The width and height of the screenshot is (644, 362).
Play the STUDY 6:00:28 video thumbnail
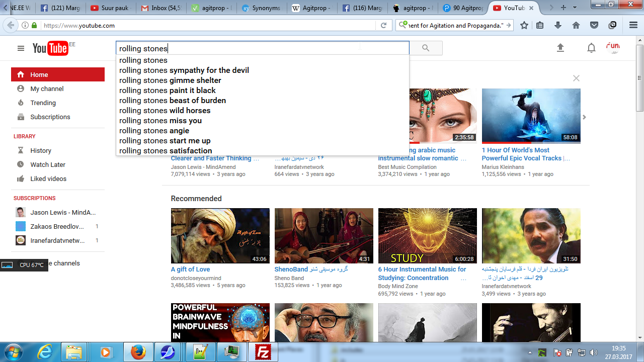click(x=428, y=236)
